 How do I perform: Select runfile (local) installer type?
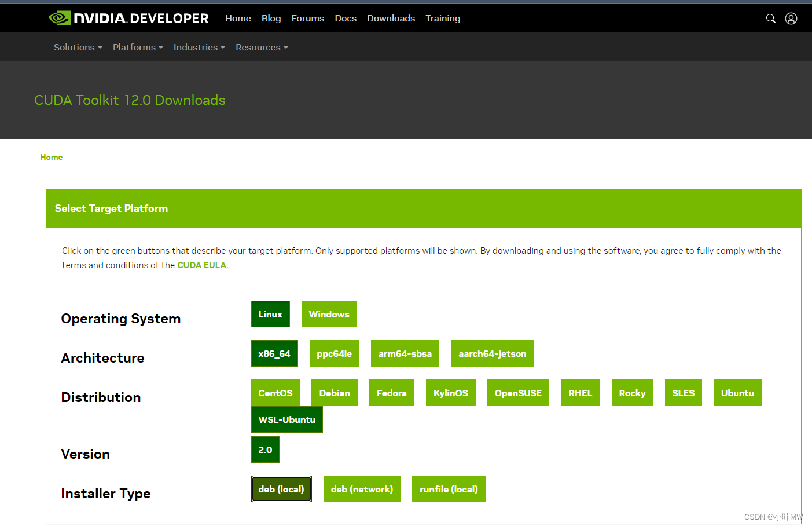[449, 489]
